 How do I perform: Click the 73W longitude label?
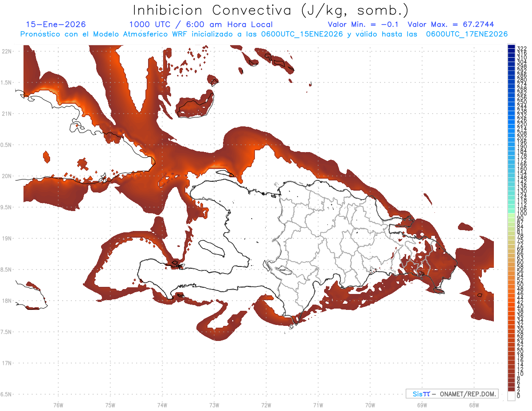click(x=214, y=405)
